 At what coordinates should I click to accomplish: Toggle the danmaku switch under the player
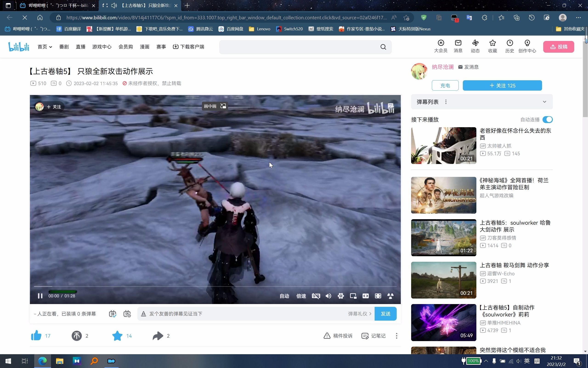tap(113, 314)
